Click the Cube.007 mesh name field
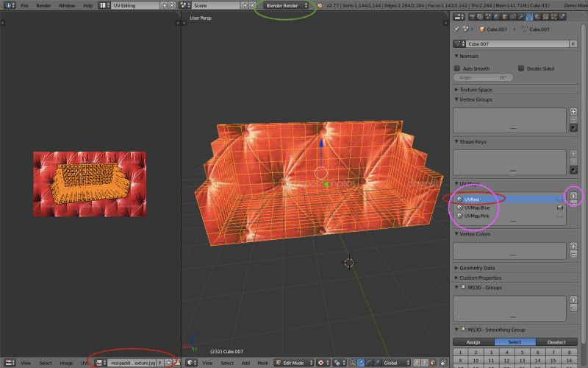 tap(517, 43)
